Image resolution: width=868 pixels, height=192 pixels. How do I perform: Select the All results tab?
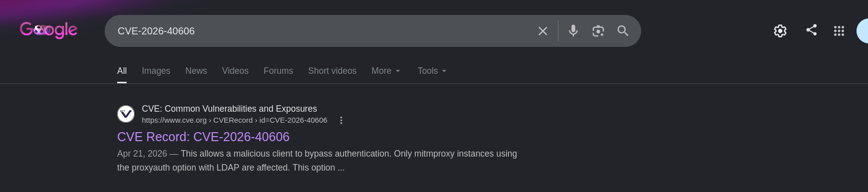point(122,71)
